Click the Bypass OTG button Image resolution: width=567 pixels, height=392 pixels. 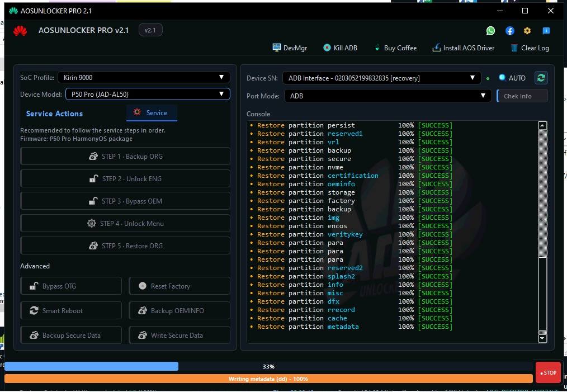click(71, 286)
